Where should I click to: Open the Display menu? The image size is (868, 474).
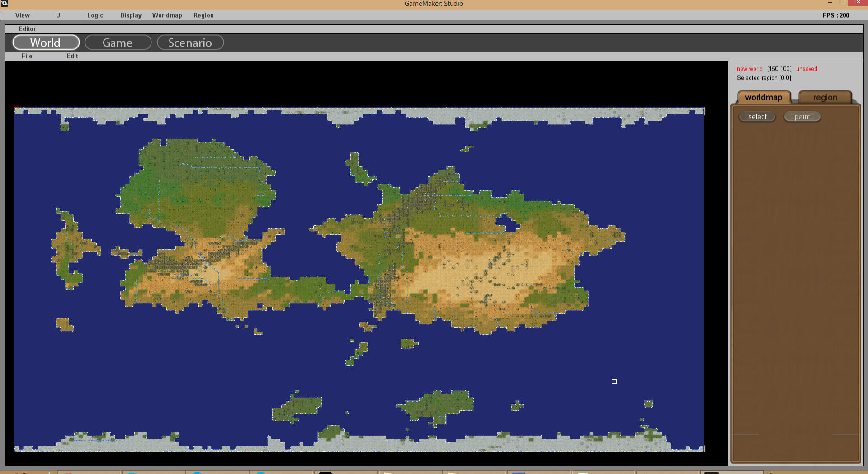131,15
